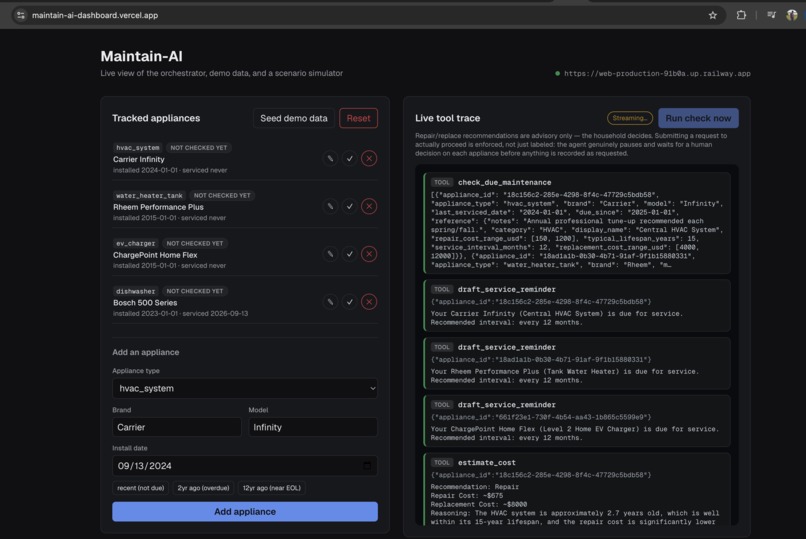This screenshot has height=539, width=806.
Task: Click the Brand input field with Carrier
Action: 177,427
